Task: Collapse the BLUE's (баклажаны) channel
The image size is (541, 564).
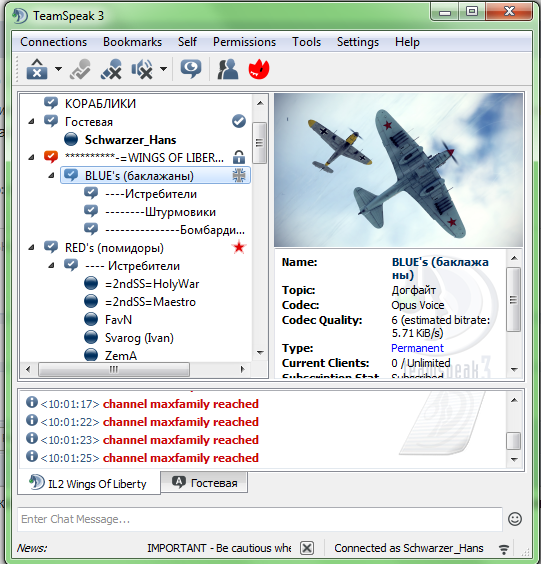Action: (x=51, y=176)
